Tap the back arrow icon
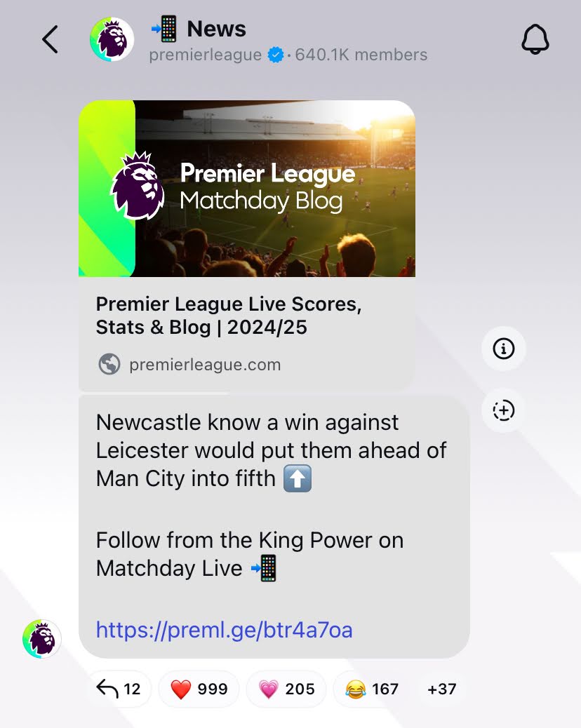This screenshot has height=728, width=581. pos(50,39)
